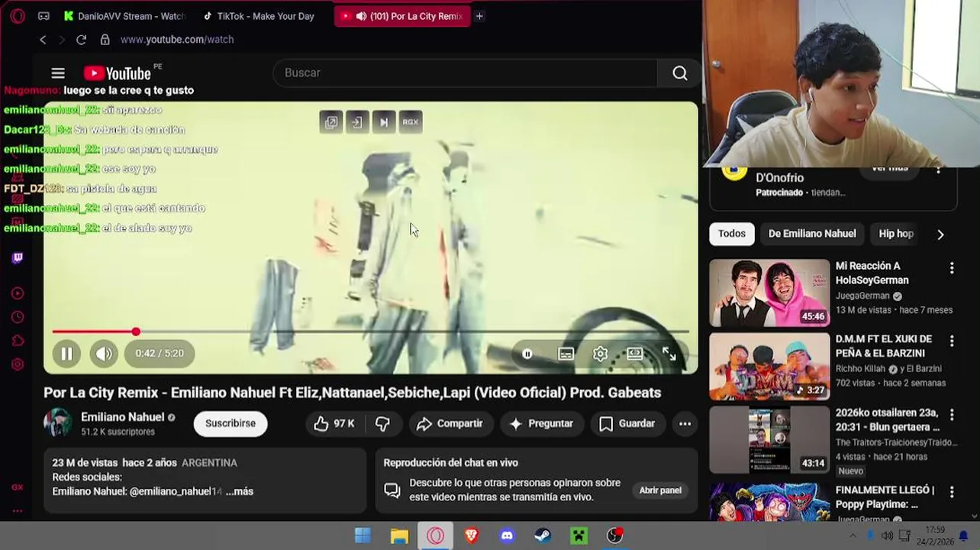Seek using the red video progress bar
The image size is (980, 550).
pyautogui.click(x=371, y=332)
